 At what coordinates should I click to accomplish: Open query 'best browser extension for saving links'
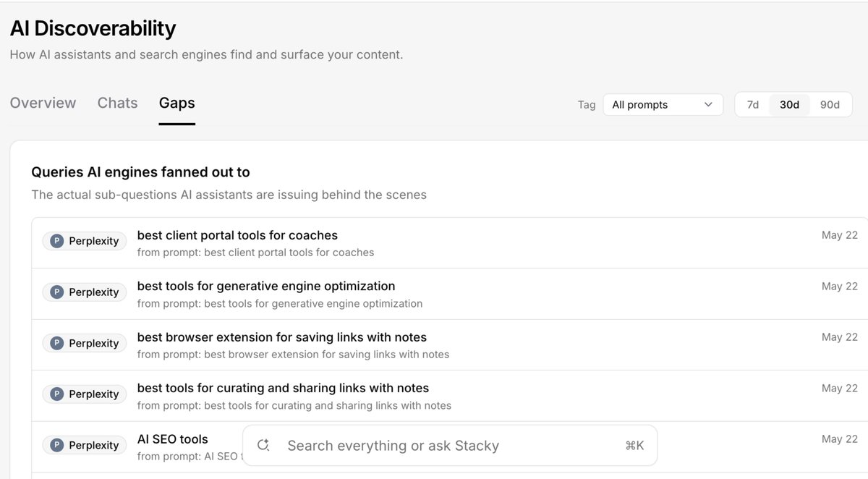click(x=281, y=337)
